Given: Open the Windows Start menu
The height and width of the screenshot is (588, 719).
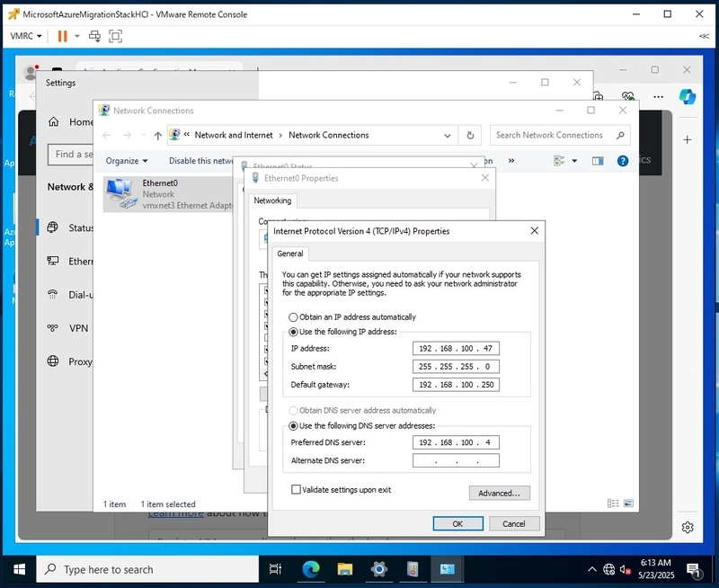Looking at the screenshot, I should point(19,570).
